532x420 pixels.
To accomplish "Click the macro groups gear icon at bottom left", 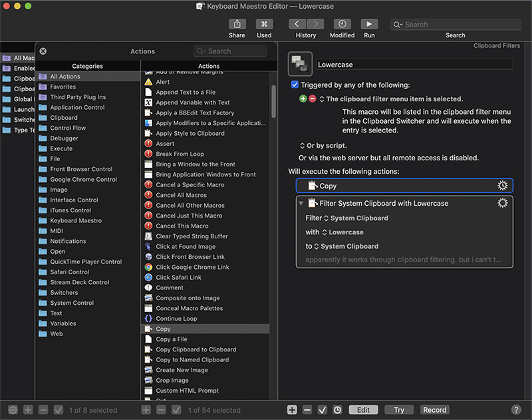I will click(x=13, y=410).
